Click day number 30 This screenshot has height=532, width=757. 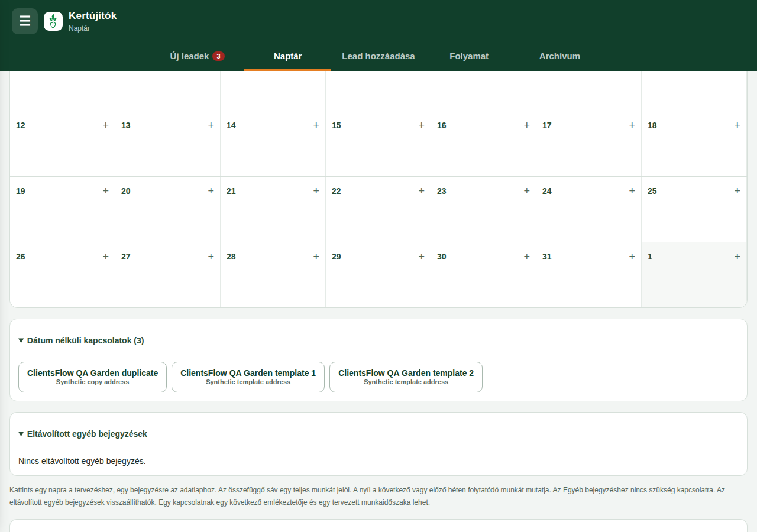(442, 257)
